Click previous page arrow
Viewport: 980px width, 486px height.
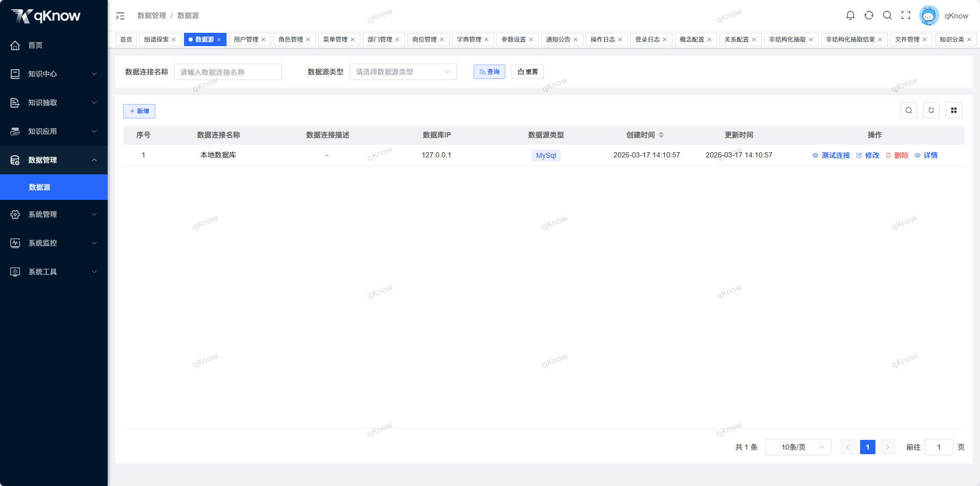(x=848, y=447)
